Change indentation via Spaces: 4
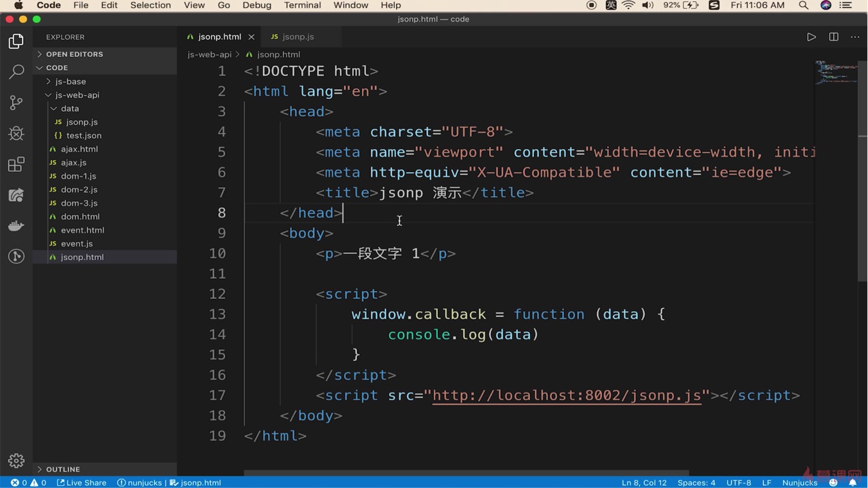The width and height of the screenshot is (868, 488). click(696, 483)
